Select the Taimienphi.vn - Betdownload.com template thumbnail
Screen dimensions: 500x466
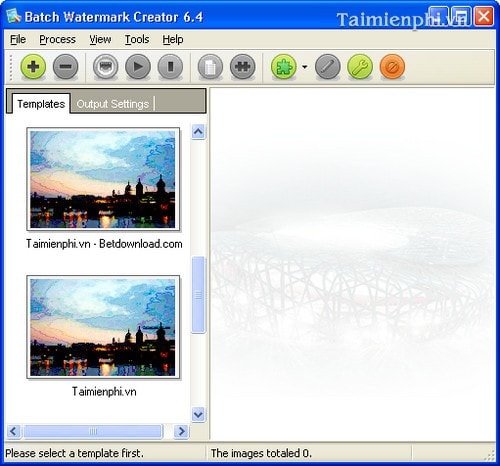[103, 179]
